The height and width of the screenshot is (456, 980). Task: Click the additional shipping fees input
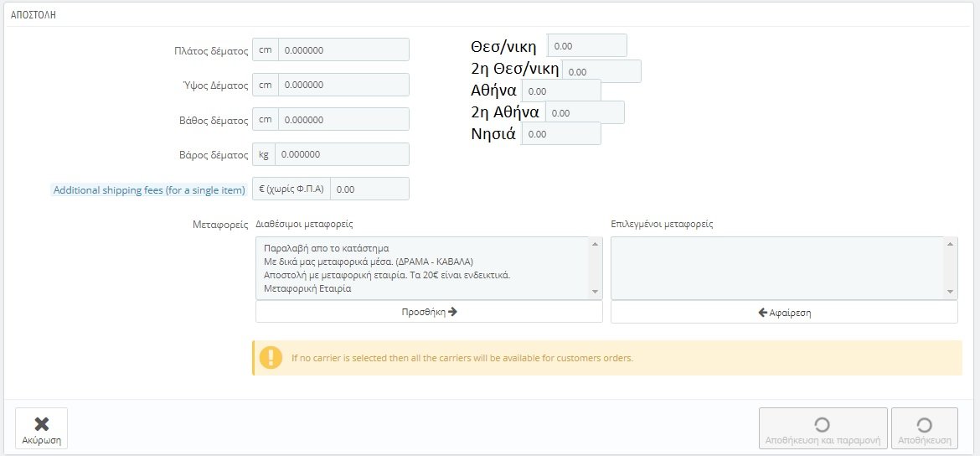(369, 189)
